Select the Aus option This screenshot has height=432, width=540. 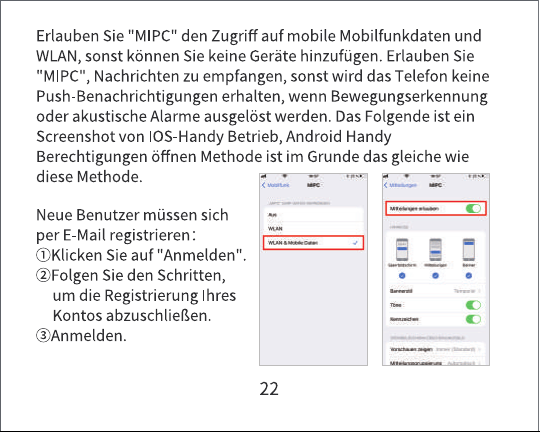(x=313, y=215)
